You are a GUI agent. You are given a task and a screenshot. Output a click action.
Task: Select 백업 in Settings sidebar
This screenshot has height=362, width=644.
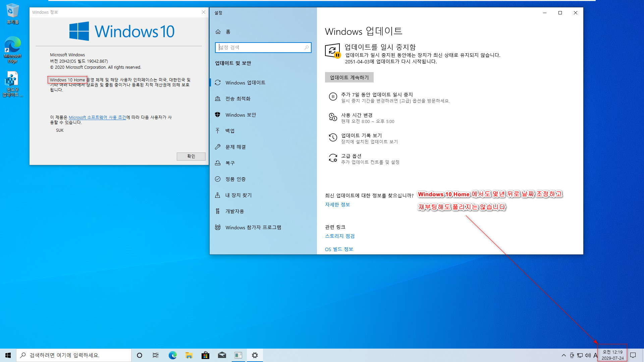click(263, 131)
